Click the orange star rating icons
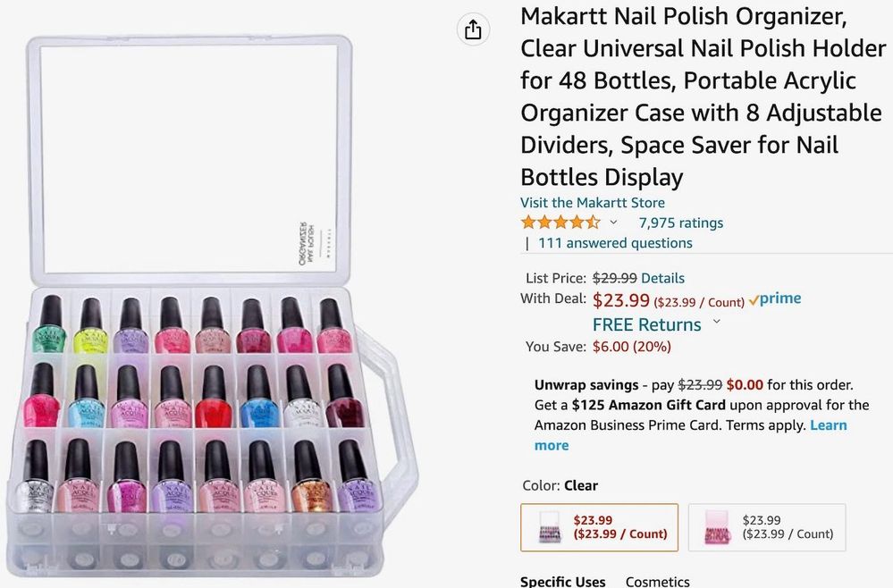 (x=560, y=223)
